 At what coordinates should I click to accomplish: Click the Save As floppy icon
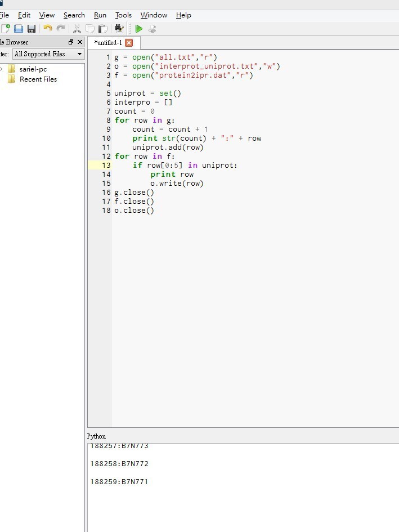pyautogui.click(x=32, y=29)
